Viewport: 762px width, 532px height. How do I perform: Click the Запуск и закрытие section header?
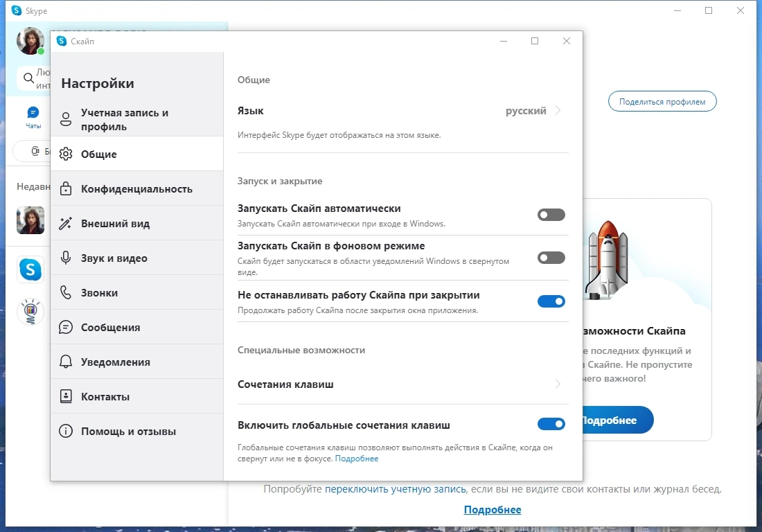point(280,181)
